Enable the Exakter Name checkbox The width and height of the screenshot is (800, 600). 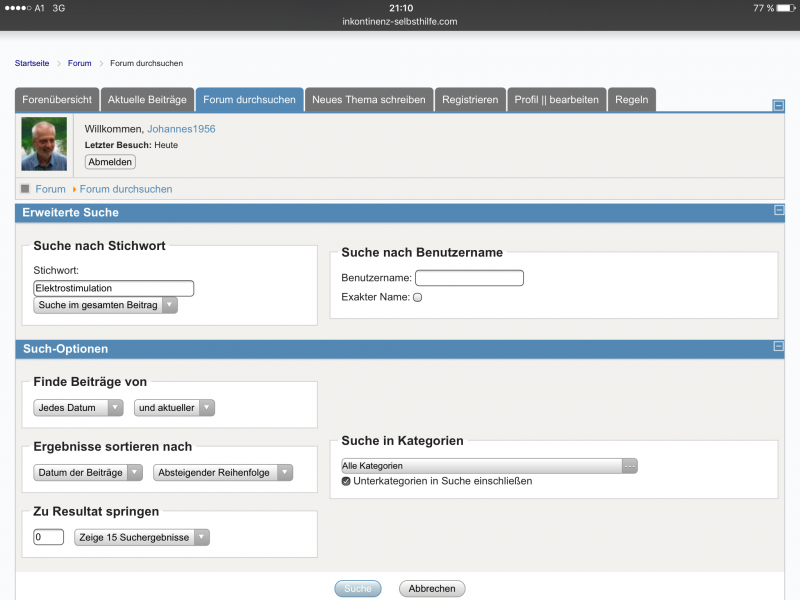click(x=418, y=297)
